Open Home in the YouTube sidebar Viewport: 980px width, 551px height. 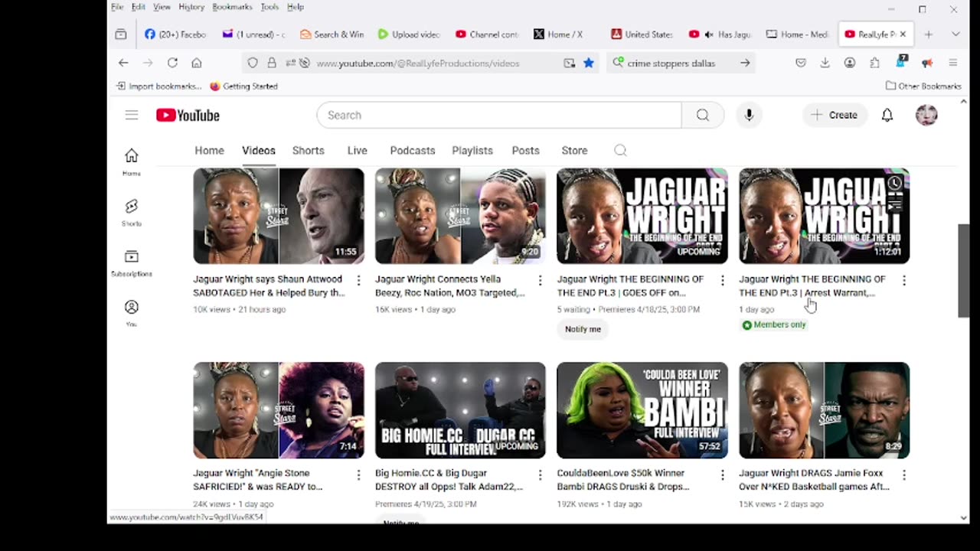132,161
